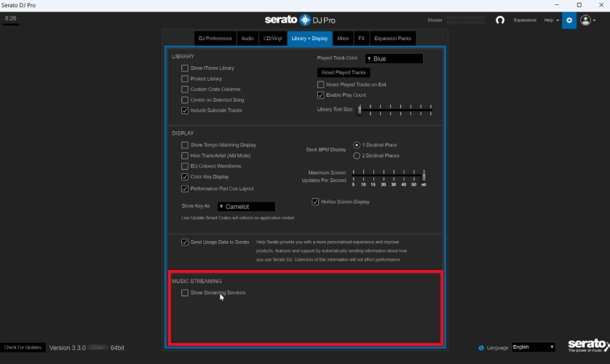Click the 8:26 clock display

10,19
